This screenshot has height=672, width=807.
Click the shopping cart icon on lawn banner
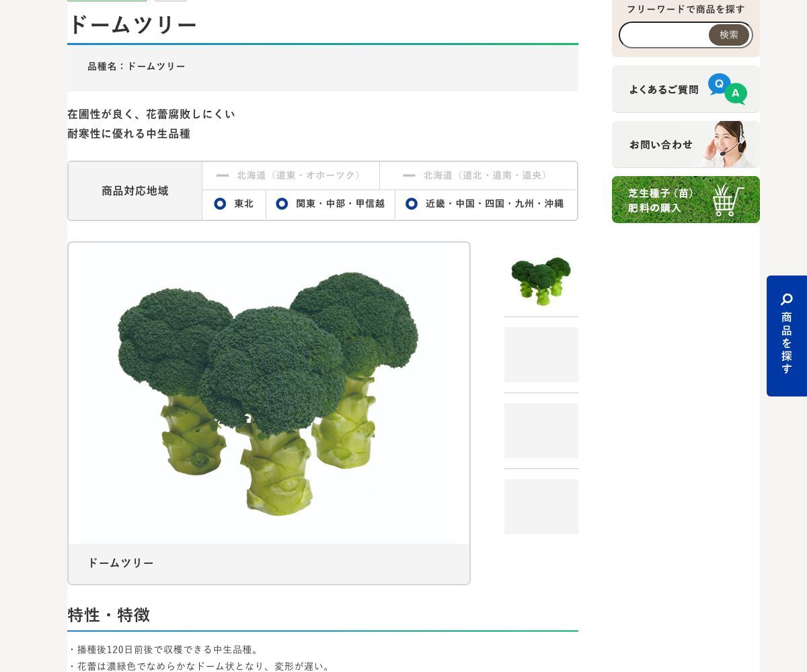(728, 200)
